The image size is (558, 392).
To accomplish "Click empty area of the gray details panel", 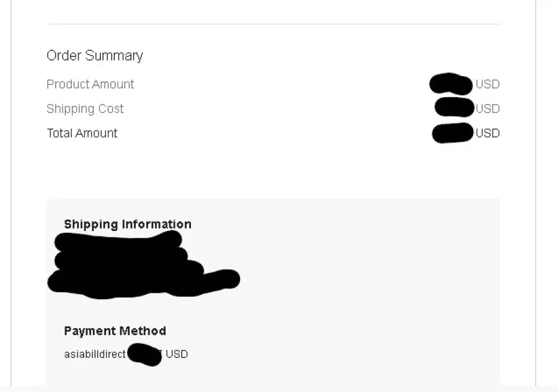I will 356,284.
